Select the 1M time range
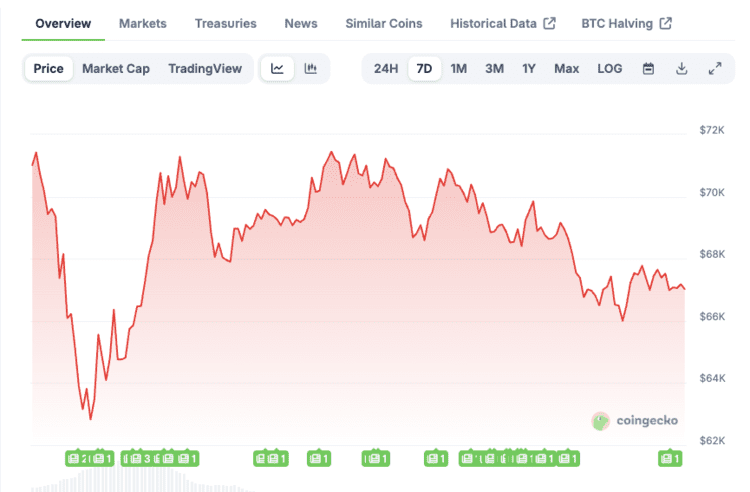The width and height of the screenshot is (750, 492). tap(458, 69)
